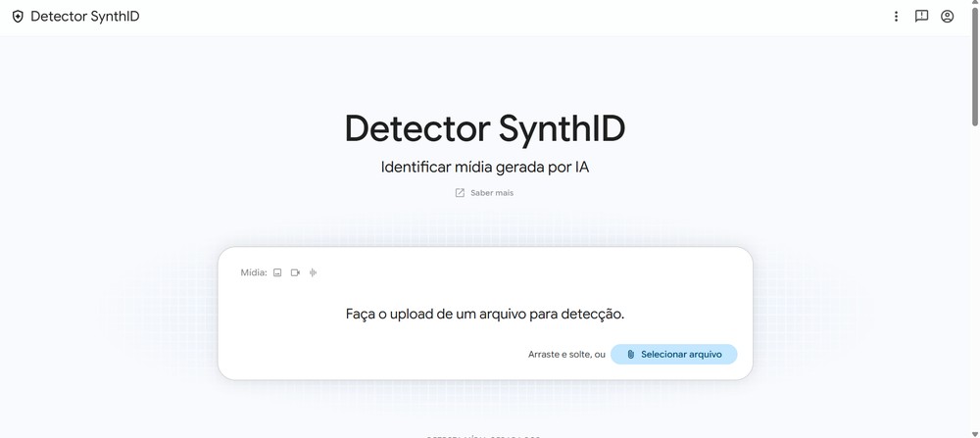The height and width of the screenshot is (438, 980).
Task: Open the user account icon
Action: [947, 17]
